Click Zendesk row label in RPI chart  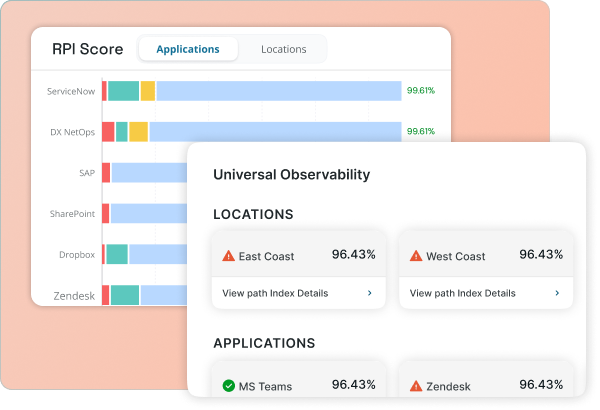[74, 296]
